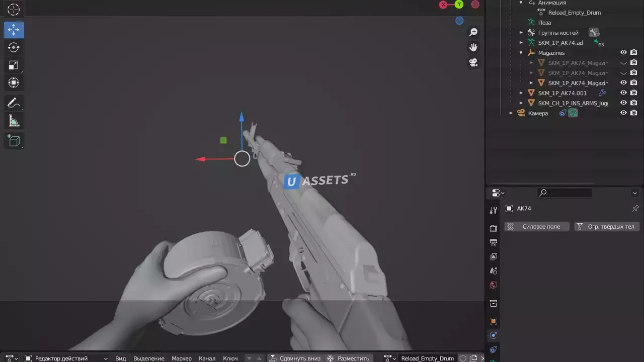Viewport: 644px width, 362px height.
Task: Hide Камера in viewport via eye icon
Action: tap(623, 113)
